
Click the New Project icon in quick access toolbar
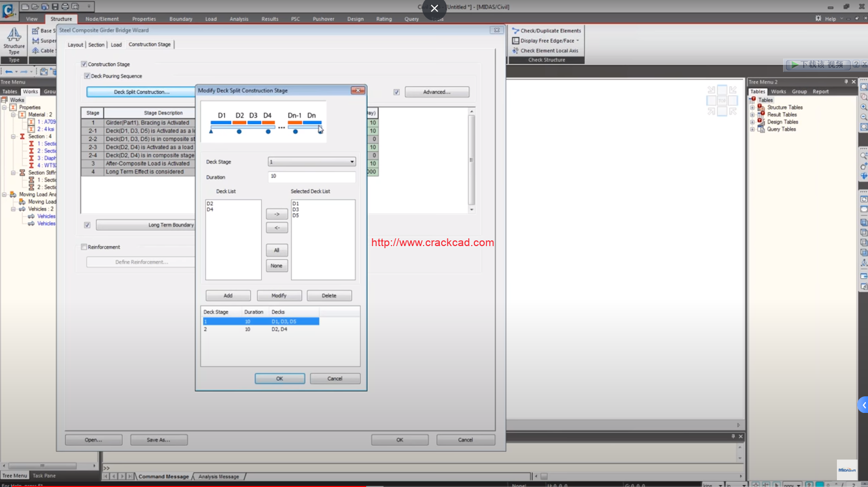click(25, 7)
